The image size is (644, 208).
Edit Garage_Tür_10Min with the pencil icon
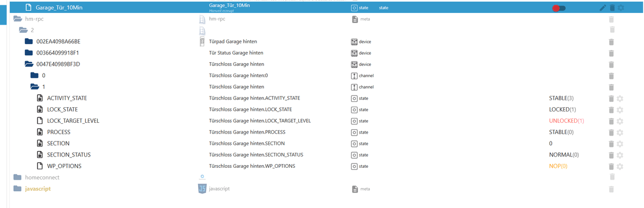pos(602,8)
